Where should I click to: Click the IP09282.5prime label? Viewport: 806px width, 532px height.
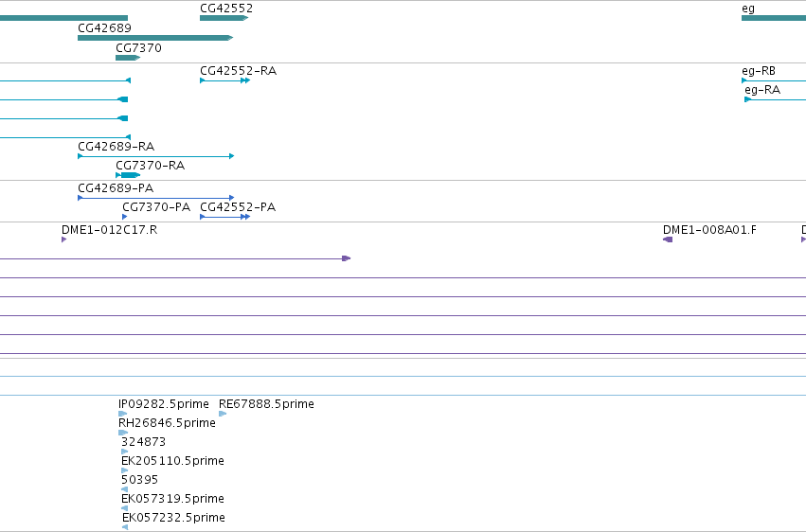[x=164, y=404]
